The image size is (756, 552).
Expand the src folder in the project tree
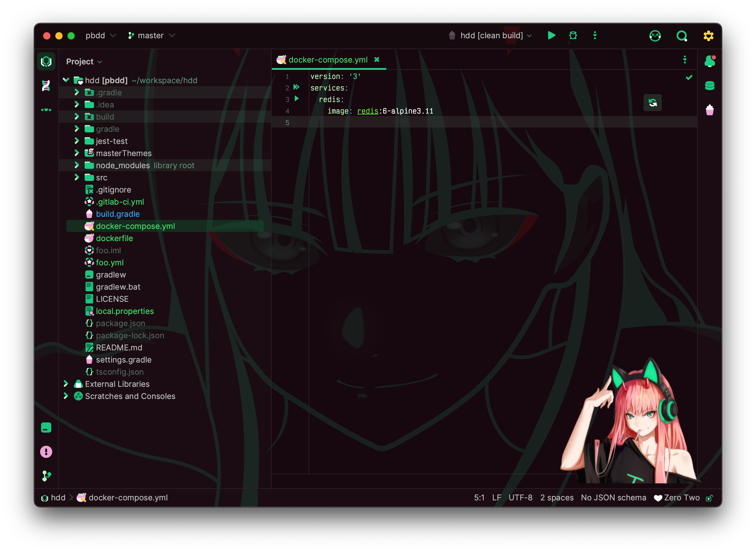(77, 177)
